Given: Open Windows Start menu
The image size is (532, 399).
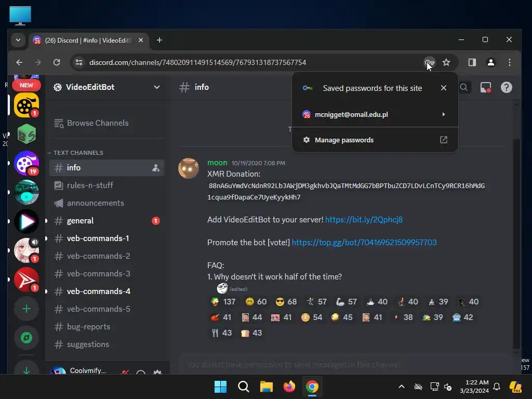Looking at the screenshot, I should click(x=220, y=387).
